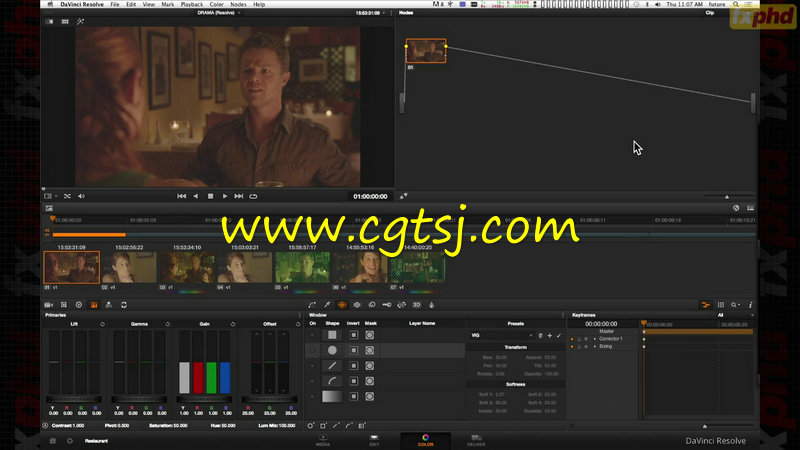This screenshot has height=450, width=800.
Task: Open the Color Match palette
Action: (64, 305)
